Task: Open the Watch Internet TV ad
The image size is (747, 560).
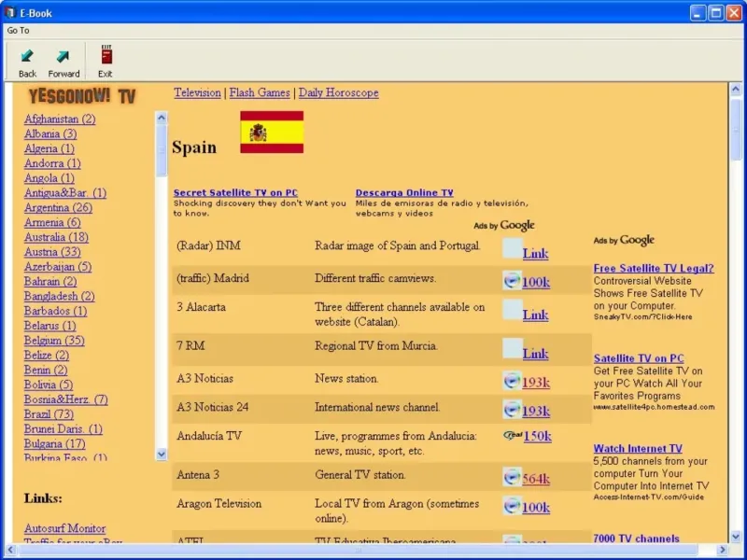Action: (x=638, y=448)
